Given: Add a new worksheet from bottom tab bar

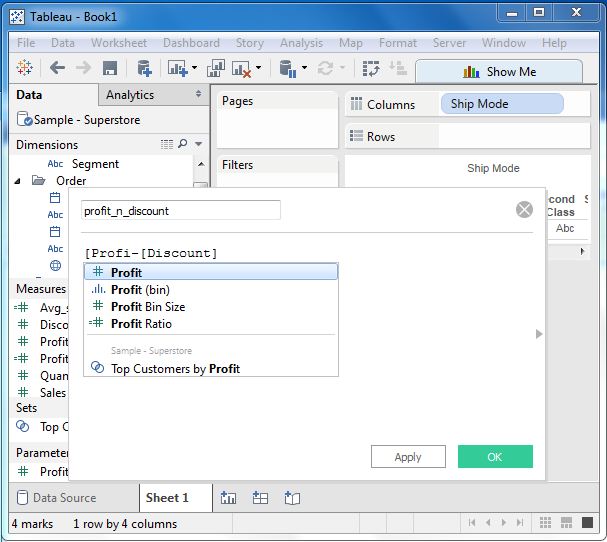Looking at the screenshot, I should [x=228, y=497].
